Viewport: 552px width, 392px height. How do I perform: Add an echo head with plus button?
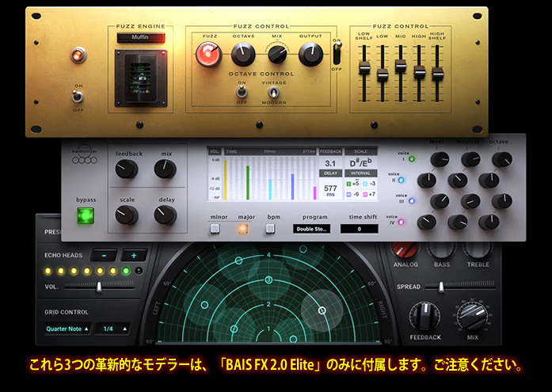tap(134, 256)
